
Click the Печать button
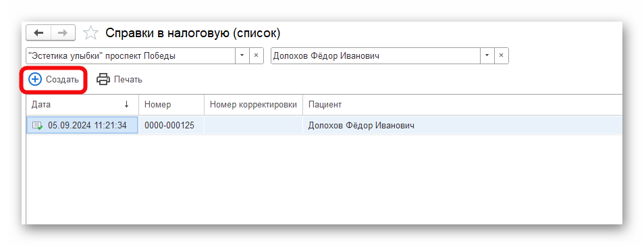pyautogui.click(x=119, y=79)
